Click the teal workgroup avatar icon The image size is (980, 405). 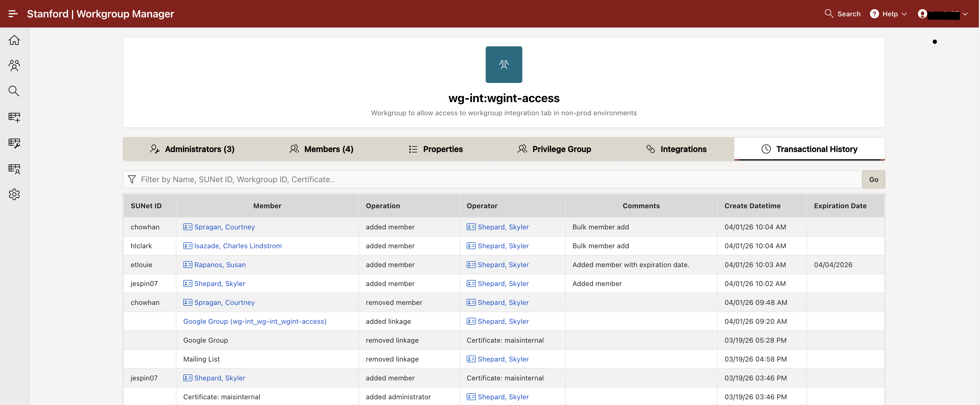click(504, 64)
